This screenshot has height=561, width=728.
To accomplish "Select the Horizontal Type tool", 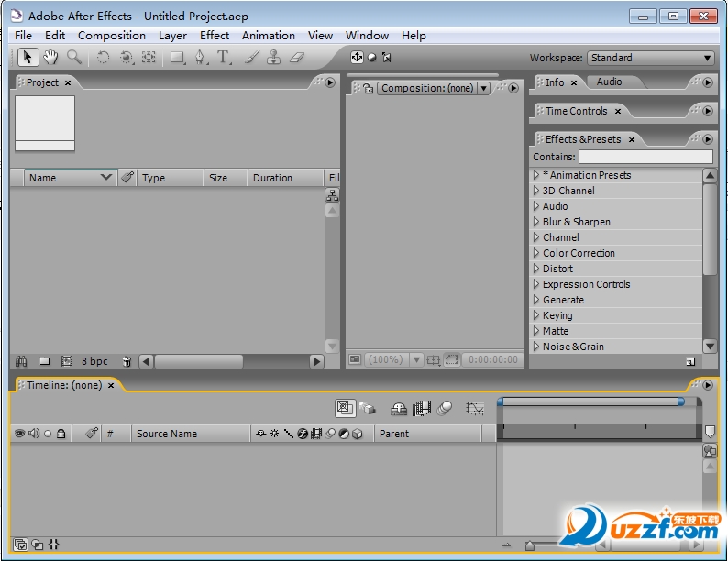I will tap(224, 58).
